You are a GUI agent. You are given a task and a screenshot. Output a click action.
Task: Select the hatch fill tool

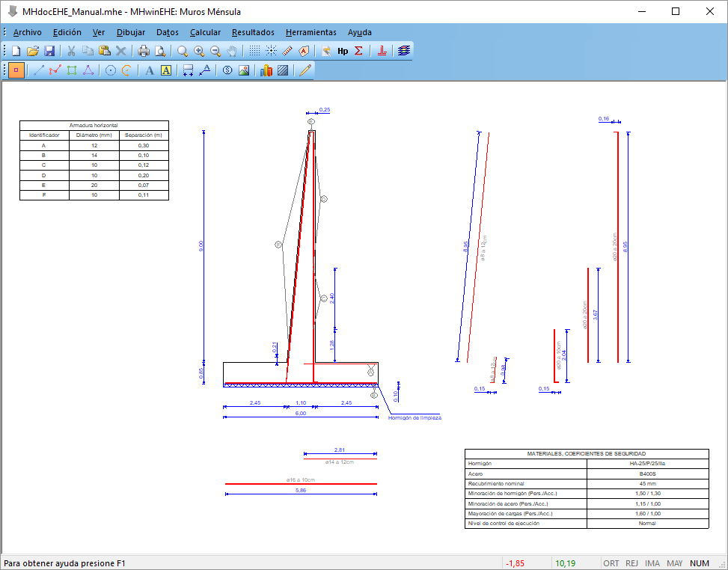coord(283,70)
